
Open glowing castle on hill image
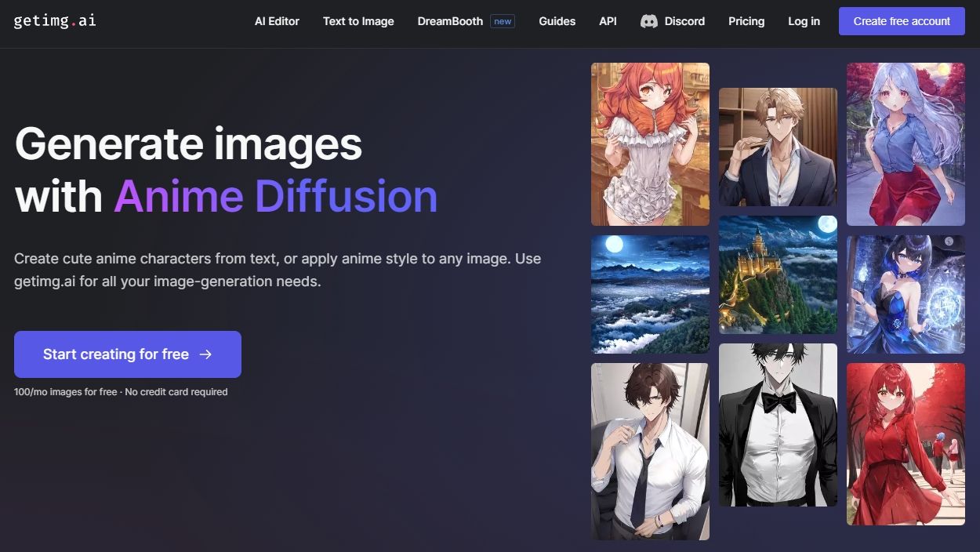778,275
